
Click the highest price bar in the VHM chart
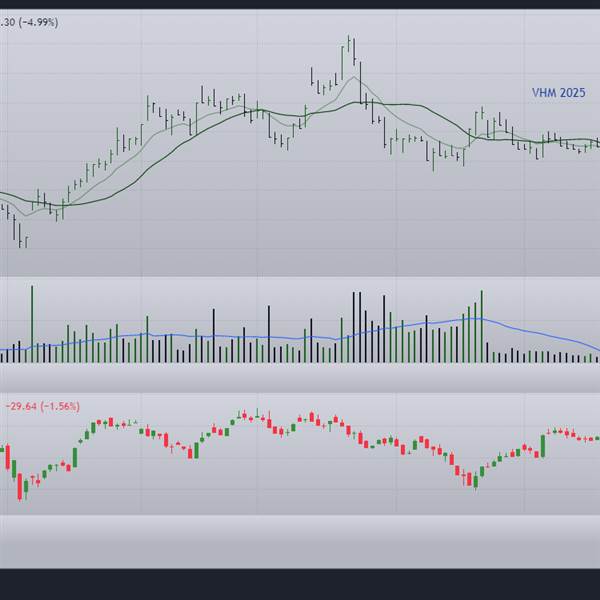click(349, 43)
